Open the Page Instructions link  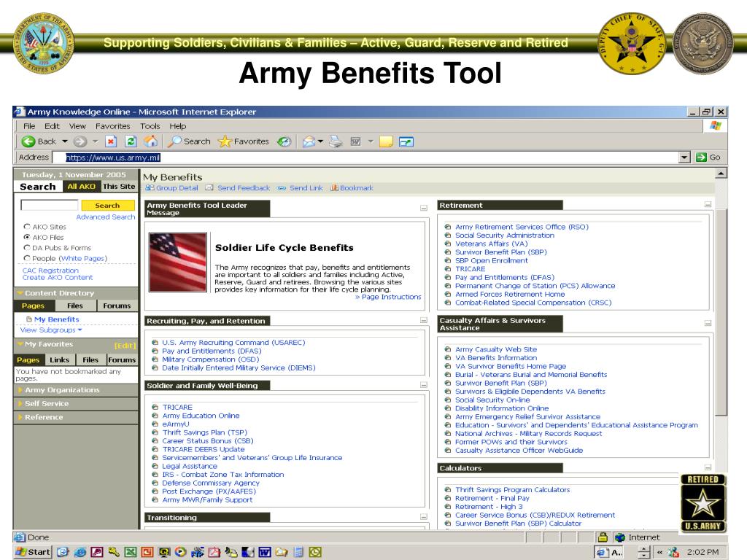click(x=388, y=297)
